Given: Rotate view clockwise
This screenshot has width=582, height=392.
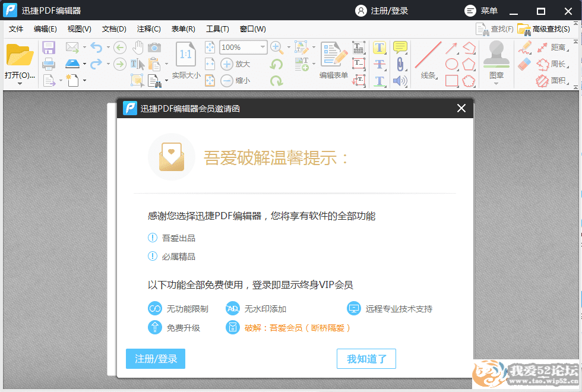Looking at the screenshot, I should click(277, 81).
